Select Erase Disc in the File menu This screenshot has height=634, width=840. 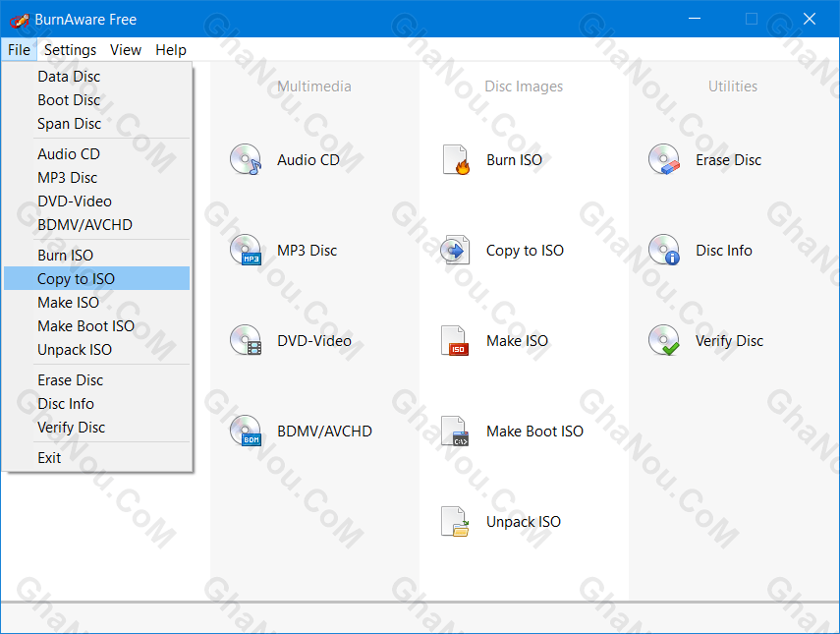97,380
